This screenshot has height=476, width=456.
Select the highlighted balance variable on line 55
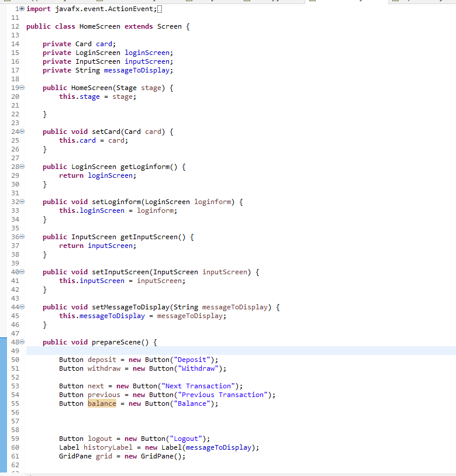(102, 403)
